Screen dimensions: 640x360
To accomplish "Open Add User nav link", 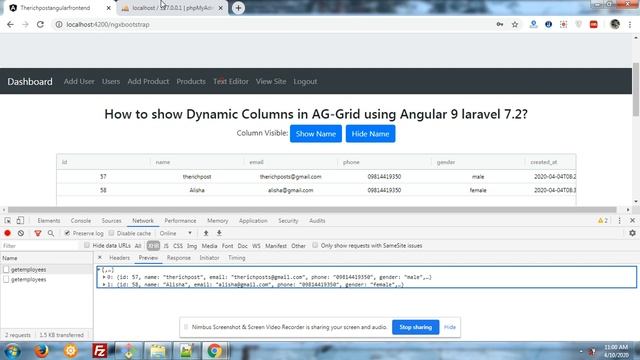I will [x=79, y=81].
